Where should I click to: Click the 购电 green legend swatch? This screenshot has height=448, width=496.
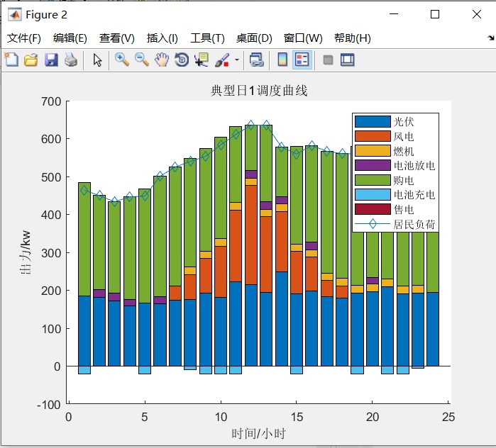(x=373, y=180)
